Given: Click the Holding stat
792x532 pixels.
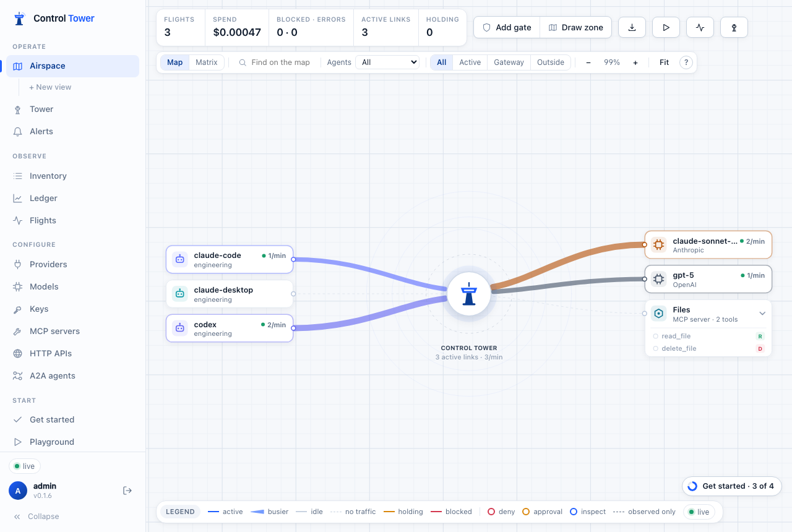Looking at the screenshot, I should 442,27.
